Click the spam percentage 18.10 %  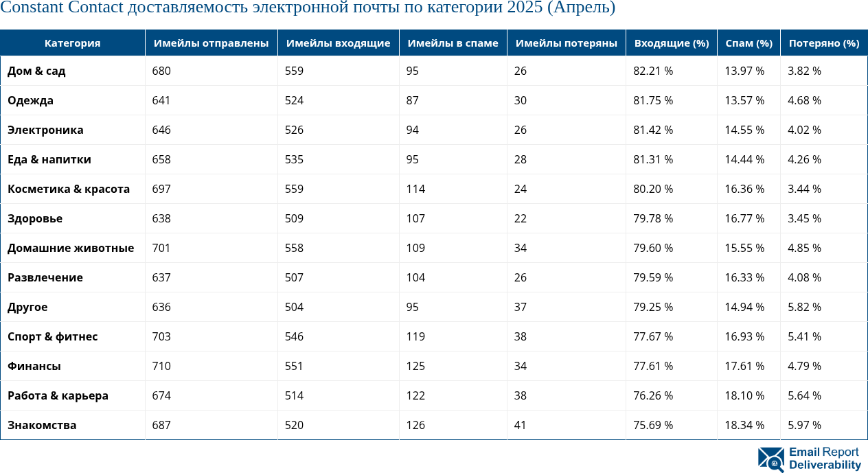(744, 395)
